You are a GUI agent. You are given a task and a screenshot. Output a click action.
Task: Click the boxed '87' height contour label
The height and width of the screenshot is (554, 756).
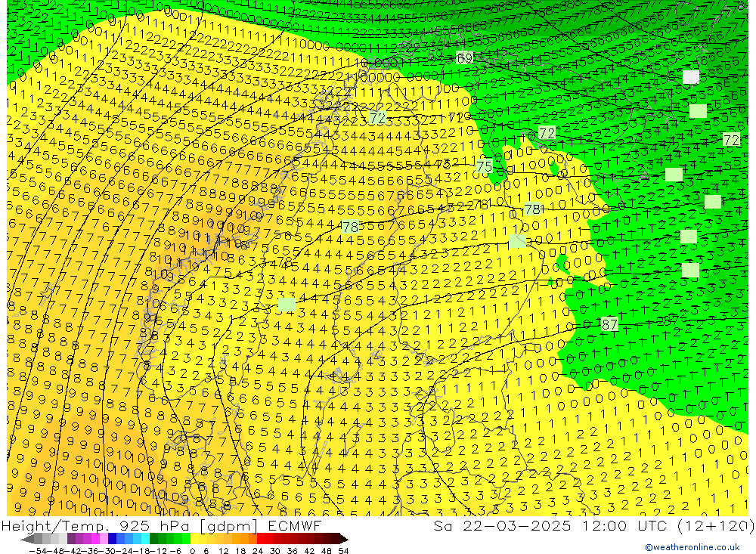pos(609,324)
